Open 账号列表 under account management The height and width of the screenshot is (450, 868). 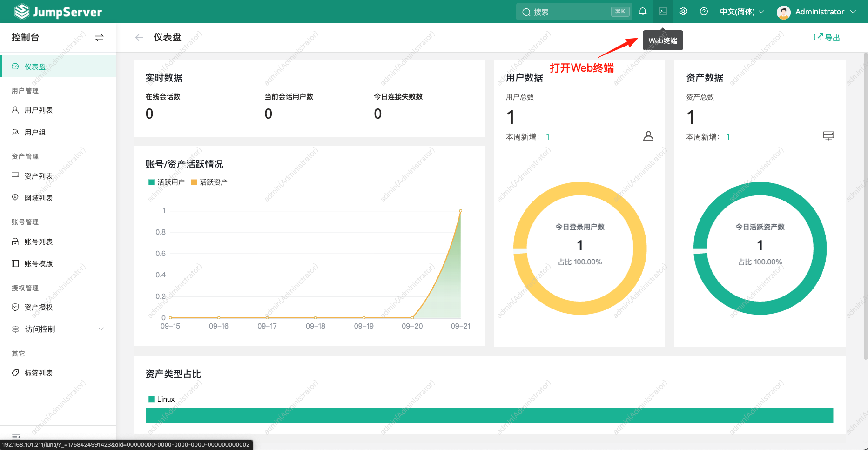[40, 242]
